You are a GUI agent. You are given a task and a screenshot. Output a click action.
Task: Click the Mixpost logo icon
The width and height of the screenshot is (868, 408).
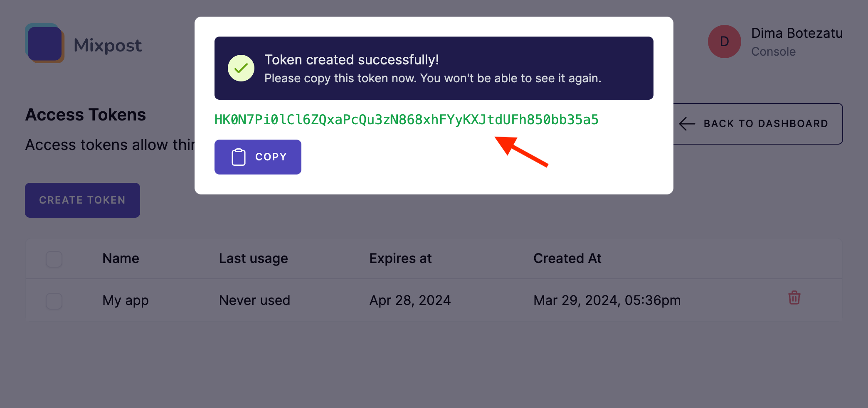(44, 43)
